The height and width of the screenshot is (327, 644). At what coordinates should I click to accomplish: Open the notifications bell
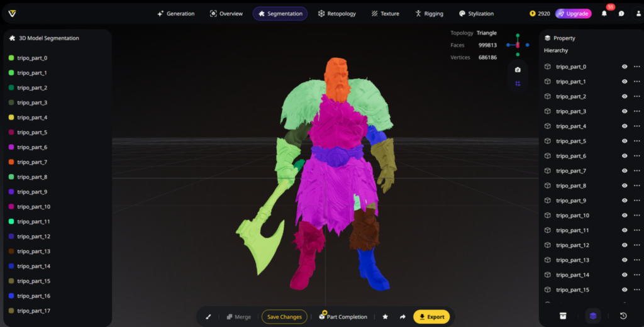click(604, 14)
